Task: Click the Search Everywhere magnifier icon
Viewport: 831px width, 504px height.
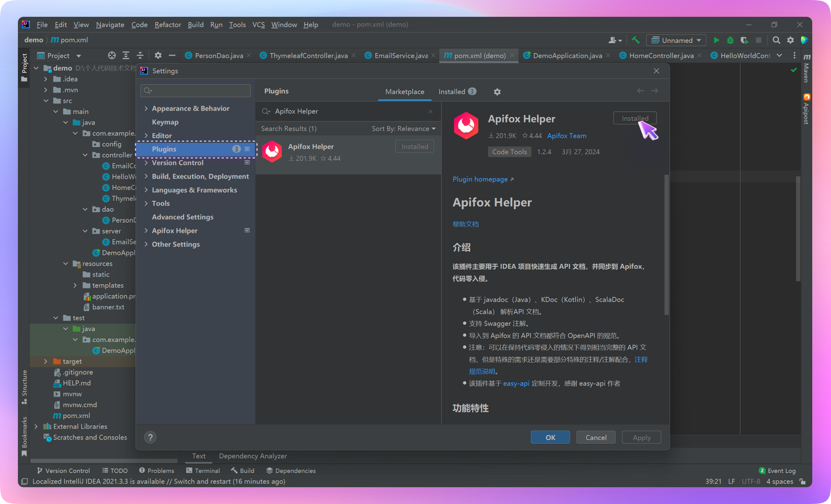Action: click(x=776, y=40)
